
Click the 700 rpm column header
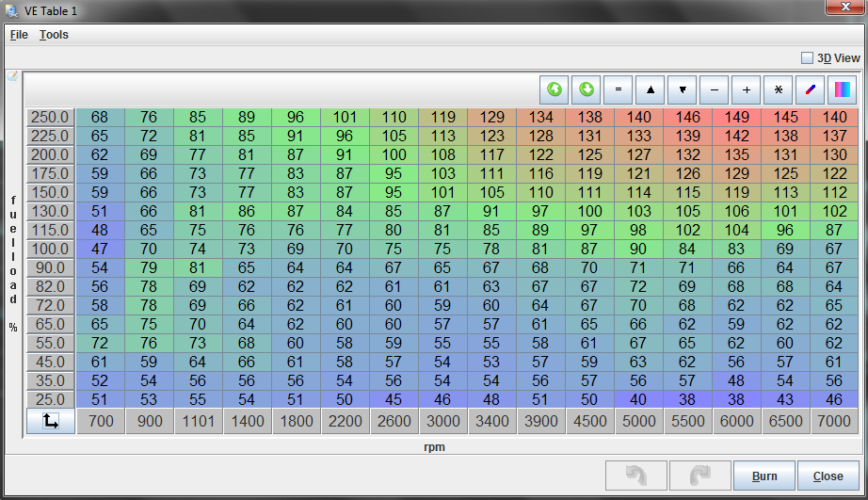pyautogui.click(x=101, y=421)
